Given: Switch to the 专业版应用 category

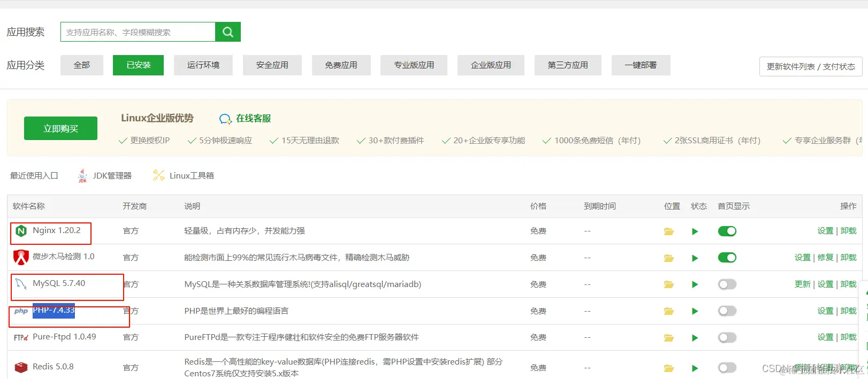Looking at the screenshot, I should [x=414, y=65].
